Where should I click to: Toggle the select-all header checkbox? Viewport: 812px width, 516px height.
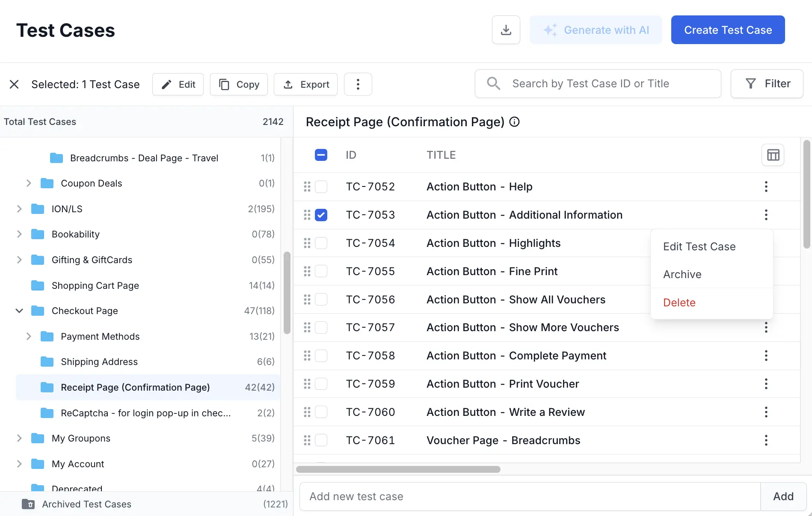pos(321,155)
